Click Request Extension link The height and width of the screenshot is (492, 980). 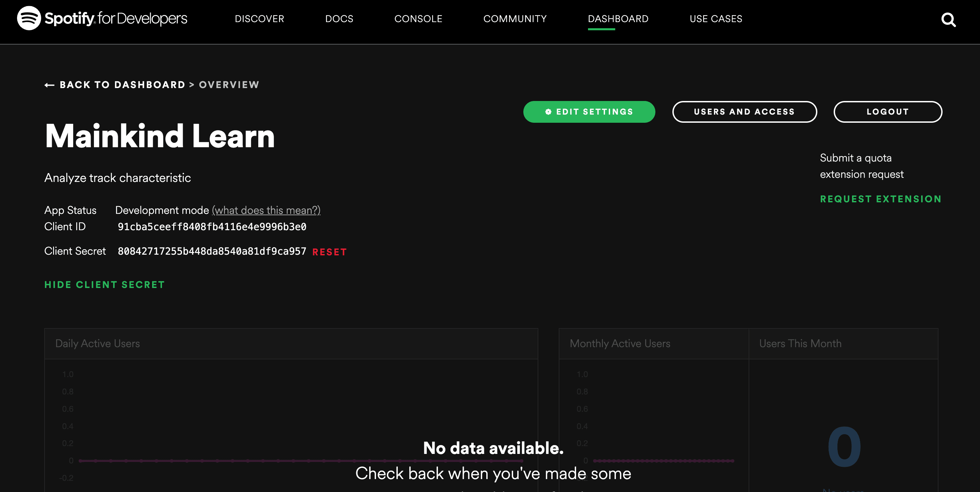[x=880, y=199]
